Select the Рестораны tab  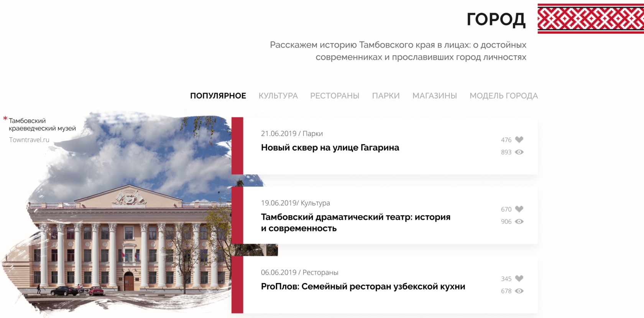click(x=335, y=96)
